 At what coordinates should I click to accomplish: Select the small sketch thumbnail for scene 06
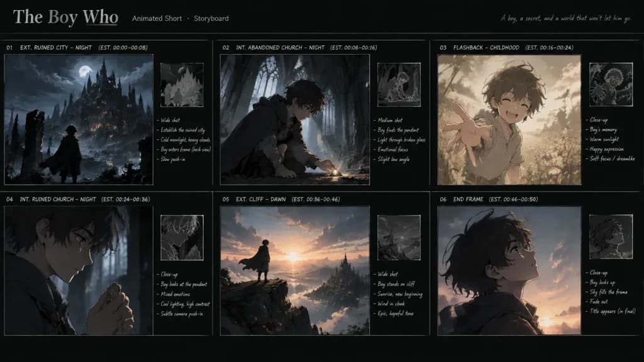coord(611,237)
